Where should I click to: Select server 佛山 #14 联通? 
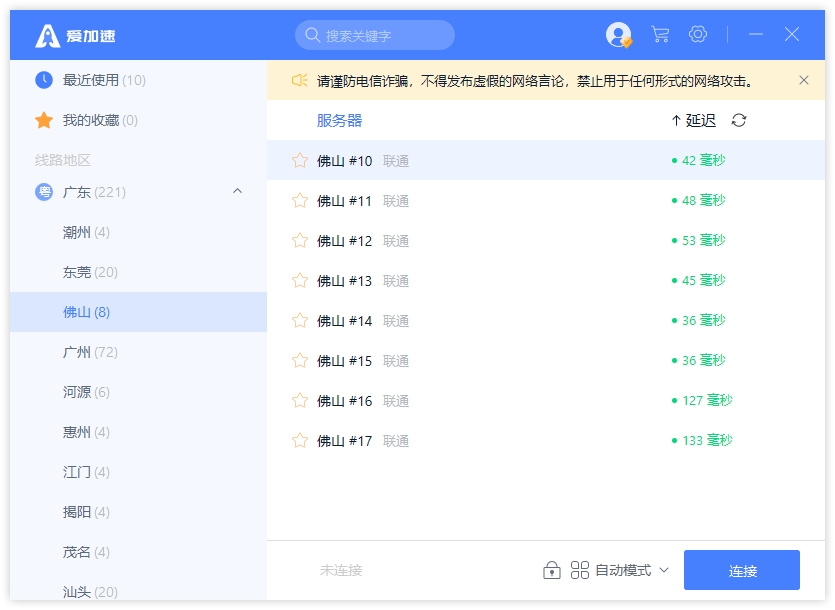pyautogui.click(x=546, y=320)
